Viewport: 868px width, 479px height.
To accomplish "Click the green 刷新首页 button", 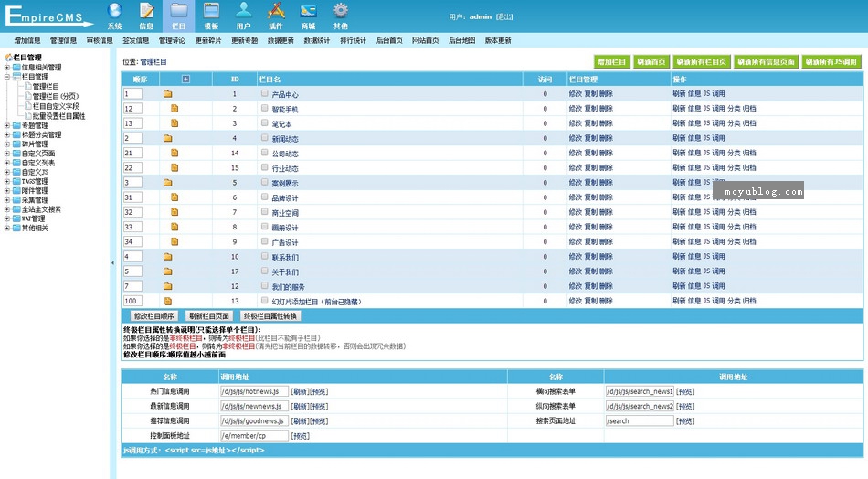I will click(651, 62).
